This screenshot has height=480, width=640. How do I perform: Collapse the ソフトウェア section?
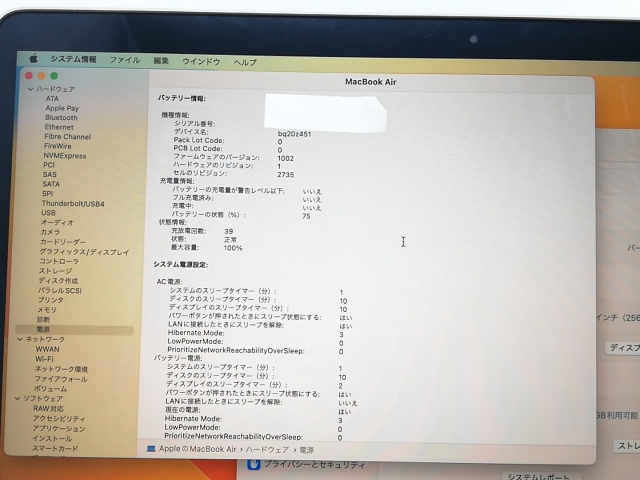pos(17,398)
